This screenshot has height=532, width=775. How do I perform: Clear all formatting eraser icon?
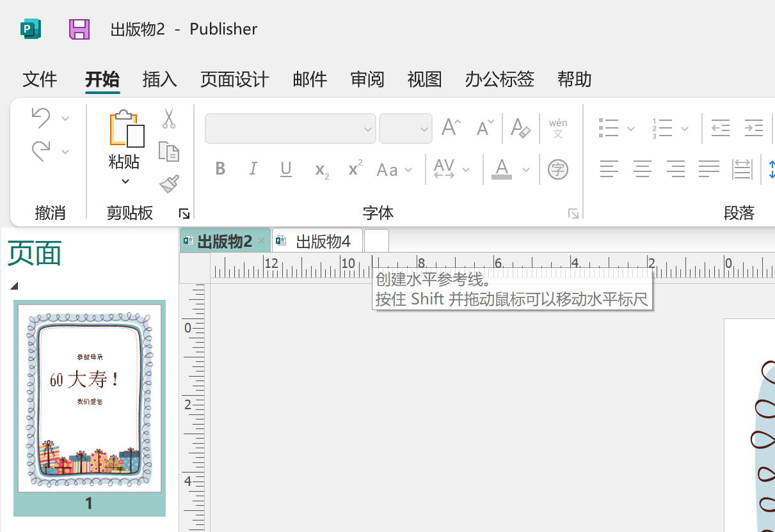[521, 127]
